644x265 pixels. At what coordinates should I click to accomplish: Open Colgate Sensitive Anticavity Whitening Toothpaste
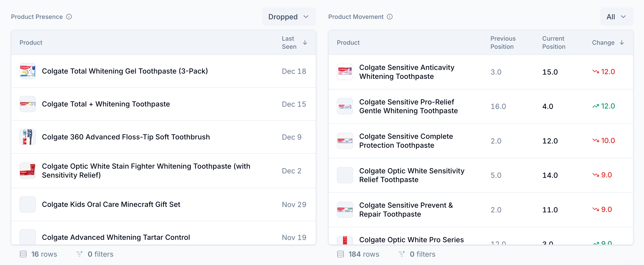(x=406, y=72)
